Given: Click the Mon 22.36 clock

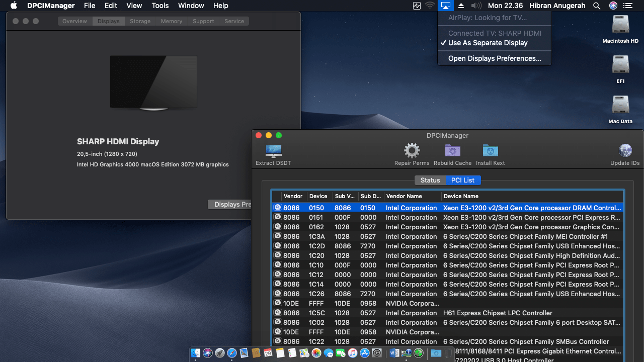Looking at the screenshot, I should [505, 6].
